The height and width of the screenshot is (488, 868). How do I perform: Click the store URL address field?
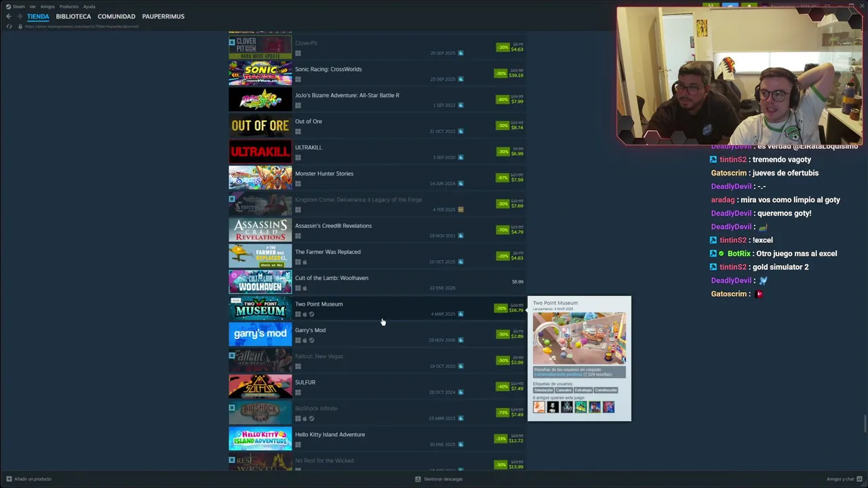[x=81, y=26]
